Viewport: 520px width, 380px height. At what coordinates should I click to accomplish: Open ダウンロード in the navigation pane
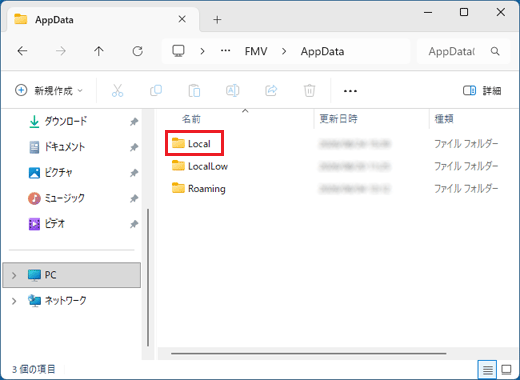pos(65,121)
